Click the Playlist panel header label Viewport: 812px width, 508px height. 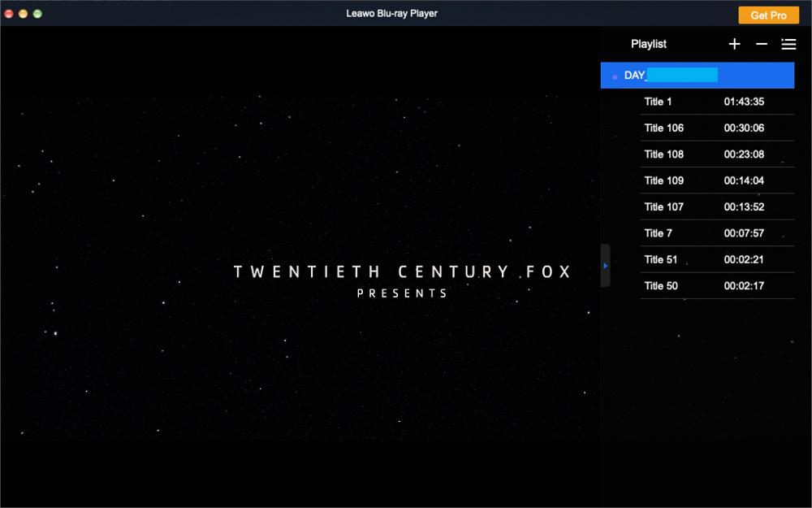coord(649,43)
